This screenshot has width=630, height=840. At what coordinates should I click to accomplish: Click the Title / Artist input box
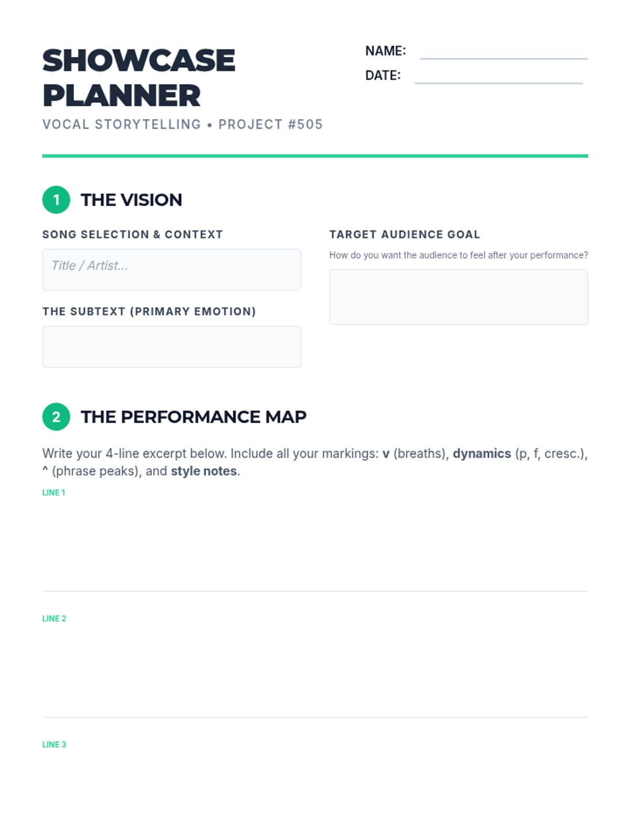[171, 269]
